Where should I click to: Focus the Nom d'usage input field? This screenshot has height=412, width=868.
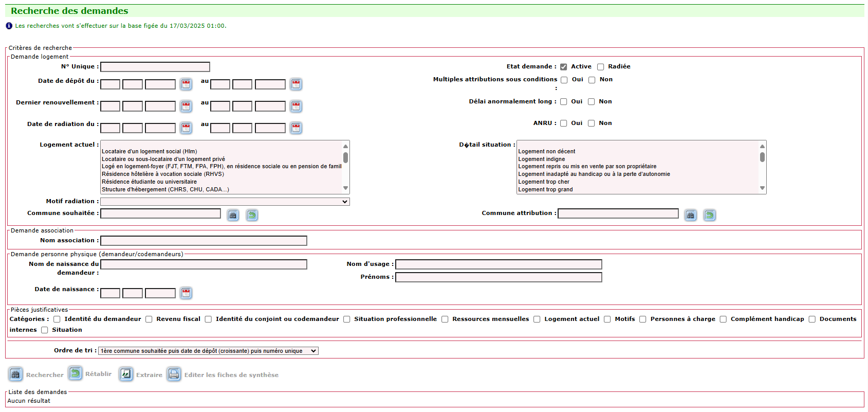coord(498,264)
